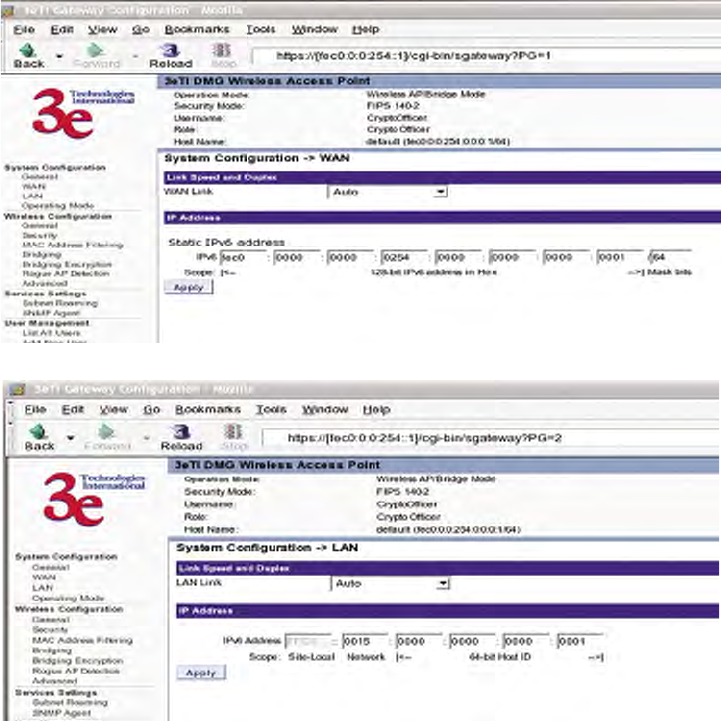Screen dimensions: 721x721
Task: Open the LAN sidebar link in the top window
Action: pos(33,196)
